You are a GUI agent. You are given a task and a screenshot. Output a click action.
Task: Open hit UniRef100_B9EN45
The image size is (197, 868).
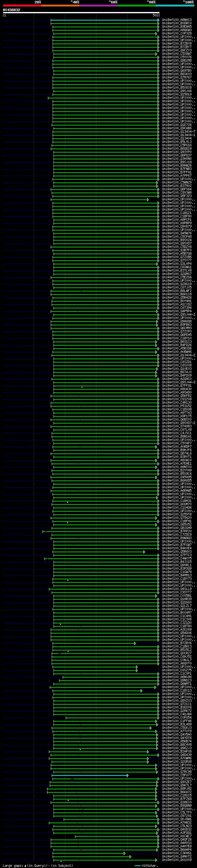177,26
